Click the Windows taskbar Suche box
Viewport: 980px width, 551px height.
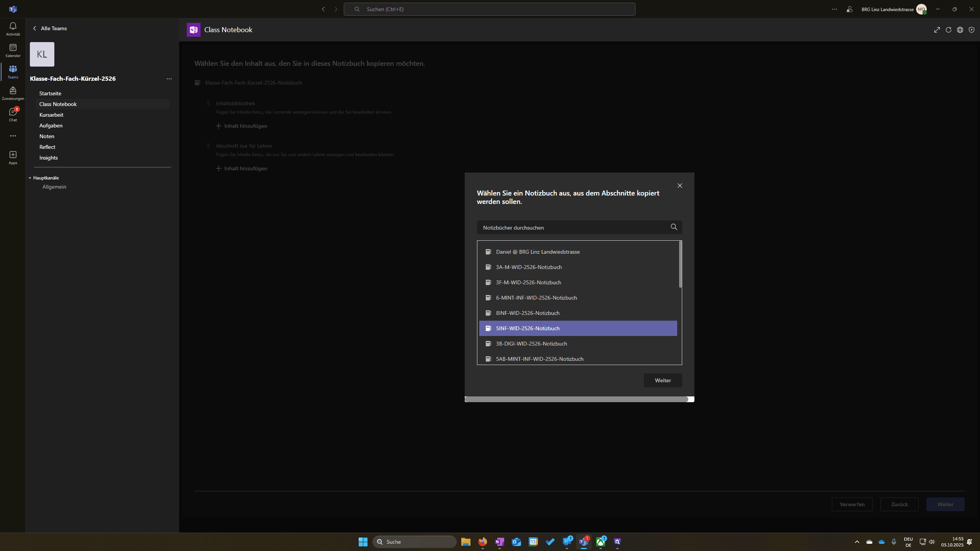[x=415, y=542]
